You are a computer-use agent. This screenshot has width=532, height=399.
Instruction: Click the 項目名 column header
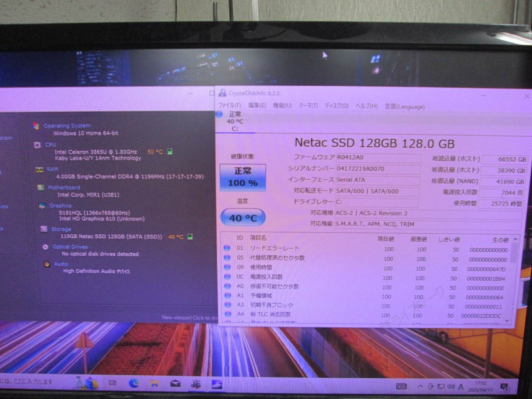click(258, 238)
